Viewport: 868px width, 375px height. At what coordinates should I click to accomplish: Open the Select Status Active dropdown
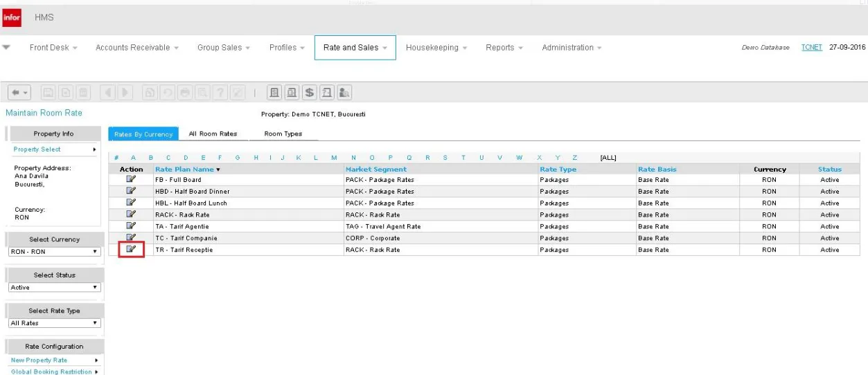[55, 287]
